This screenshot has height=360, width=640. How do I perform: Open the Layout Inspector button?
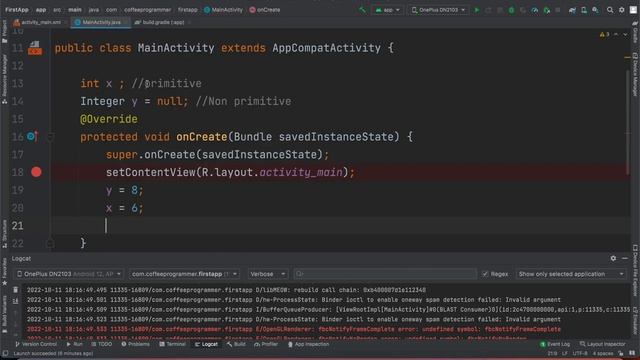(602, 344)
